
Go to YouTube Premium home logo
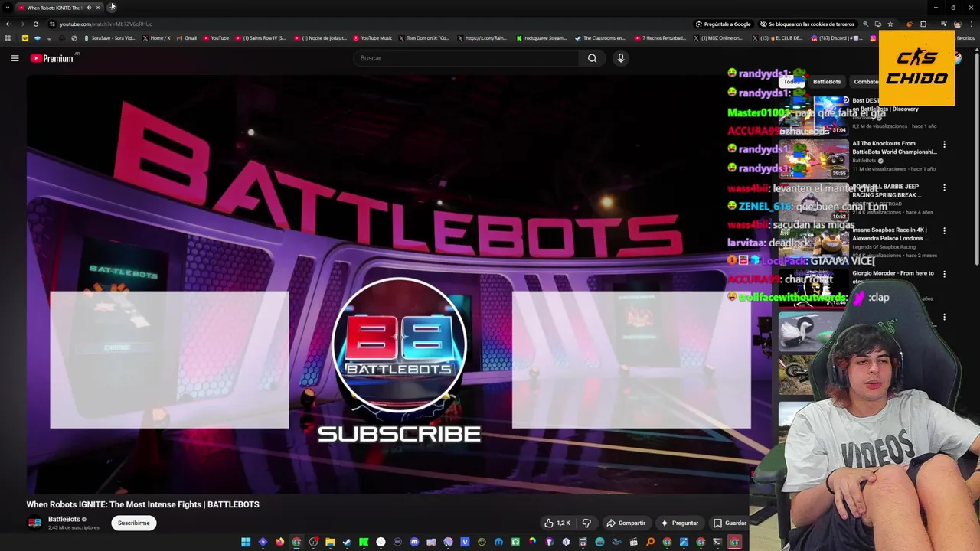(x=52, y=58)
